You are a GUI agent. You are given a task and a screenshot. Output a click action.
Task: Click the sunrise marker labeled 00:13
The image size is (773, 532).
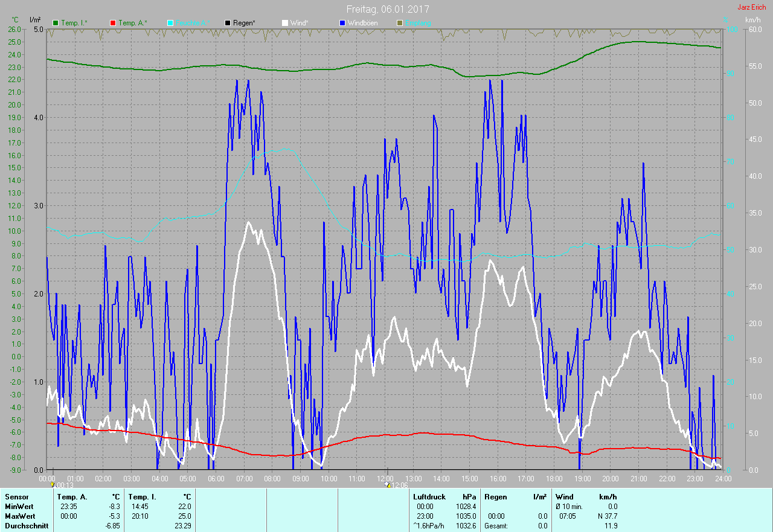pos(53,485)
